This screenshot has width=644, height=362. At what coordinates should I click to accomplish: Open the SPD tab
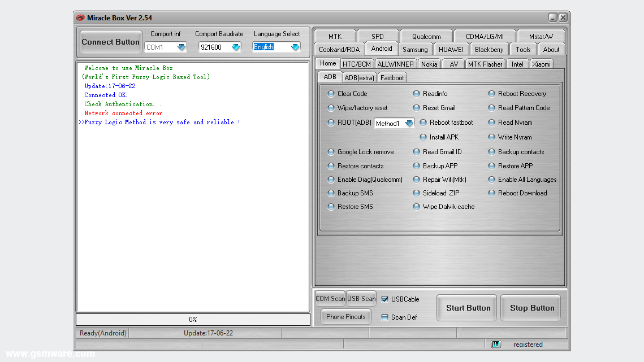click(378, 37)
